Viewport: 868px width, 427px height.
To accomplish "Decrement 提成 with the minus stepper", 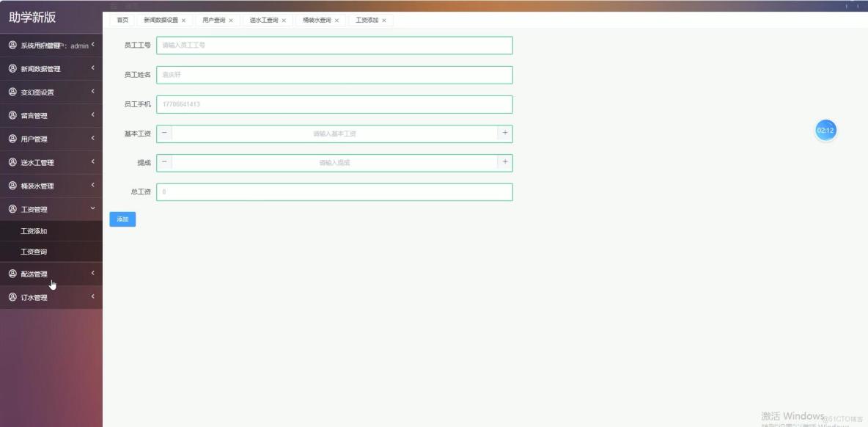I will (x=164, y=163).
